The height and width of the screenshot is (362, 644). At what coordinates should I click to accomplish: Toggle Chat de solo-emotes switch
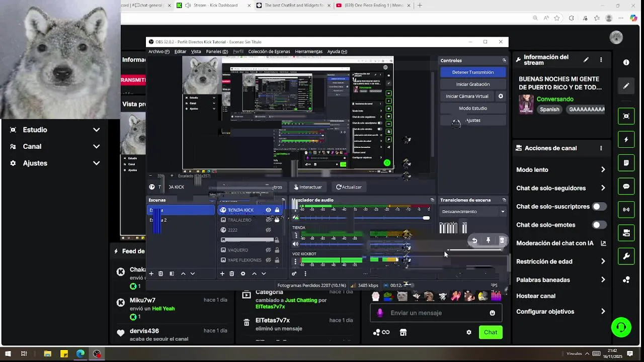599,225
